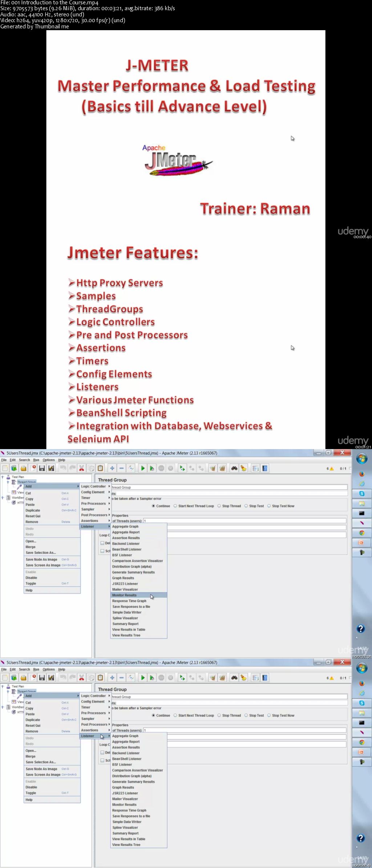The width and height of the screenshot is (372, 868).
Task: Click the blue Help book icon in upper JMeter toolbar
Action: pos(265,468)
